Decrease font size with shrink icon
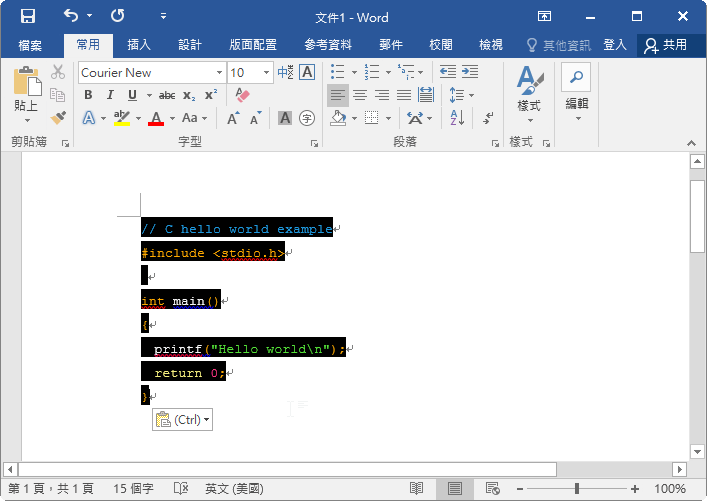The image size is (707, 501). coord(255,118)
